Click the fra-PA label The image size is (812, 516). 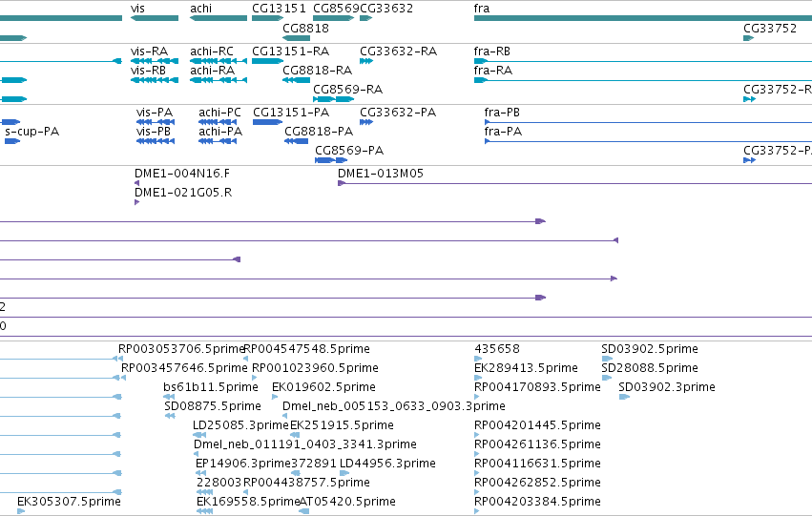(x=503, y=132)
